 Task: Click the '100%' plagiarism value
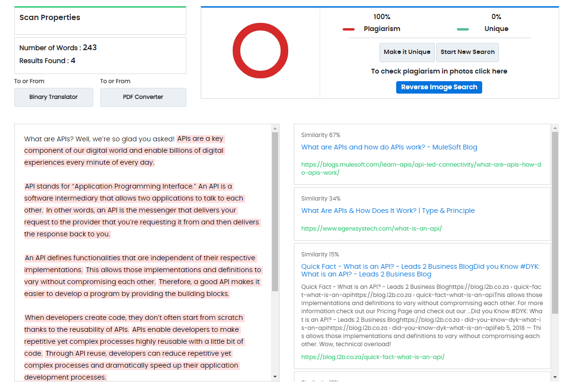381,17
